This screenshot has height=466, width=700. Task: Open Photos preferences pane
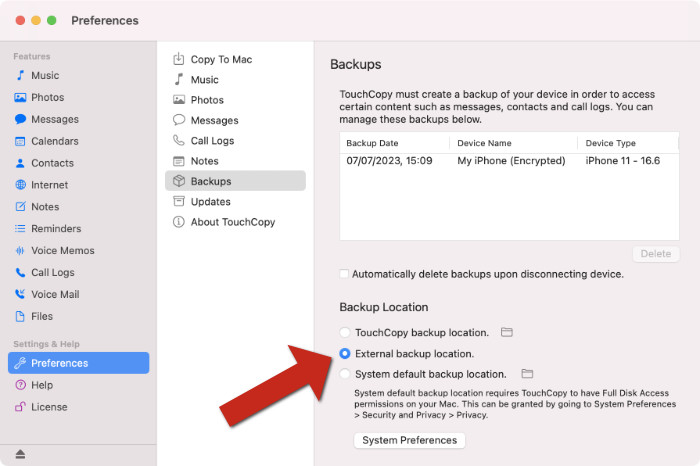tap(199, 100)
